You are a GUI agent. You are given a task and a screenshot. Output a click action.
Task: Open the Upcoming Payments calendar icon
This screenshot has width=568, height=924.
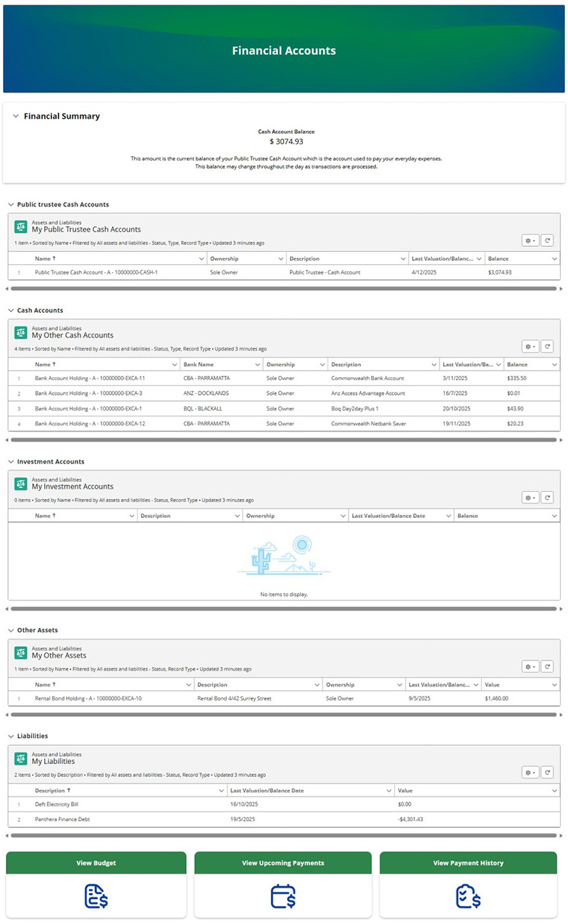point(283,896)
